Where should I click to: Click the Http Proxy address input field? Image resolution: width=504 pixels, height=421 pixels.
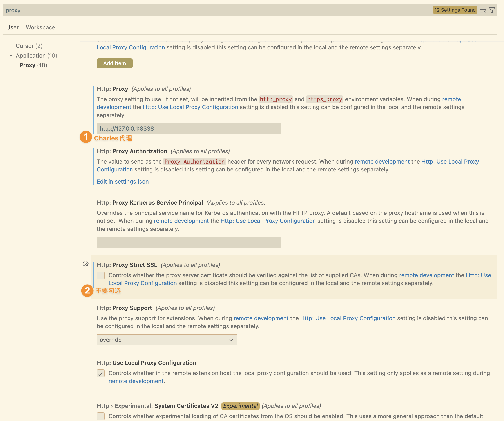(189, 128)
